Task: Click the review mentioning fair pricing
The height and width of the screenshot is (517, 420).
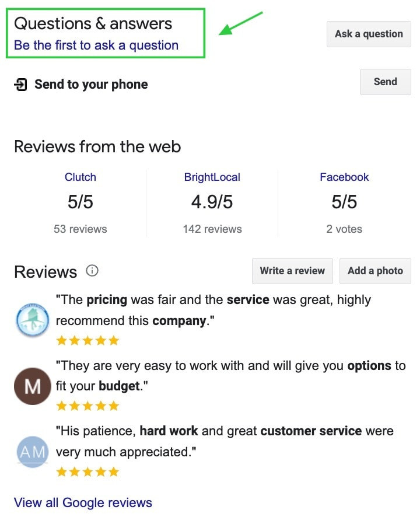Action: pyautogui.click(x=213, y=310)
